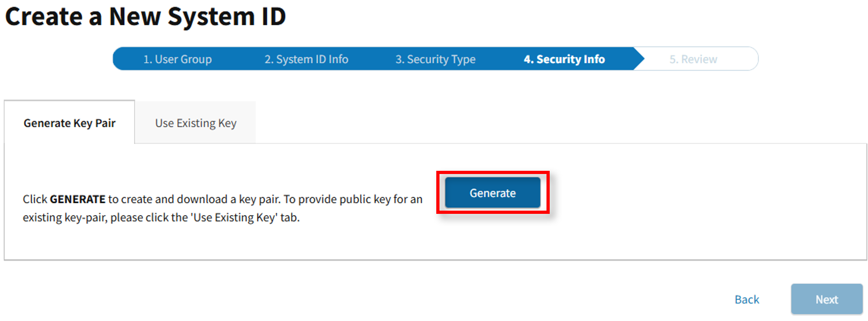Image resolution: width=868 pixels, height=321 pixels.
Task: Click the quoted 'Use Existing Key' instruction text
Action: (x=235, y=218)
